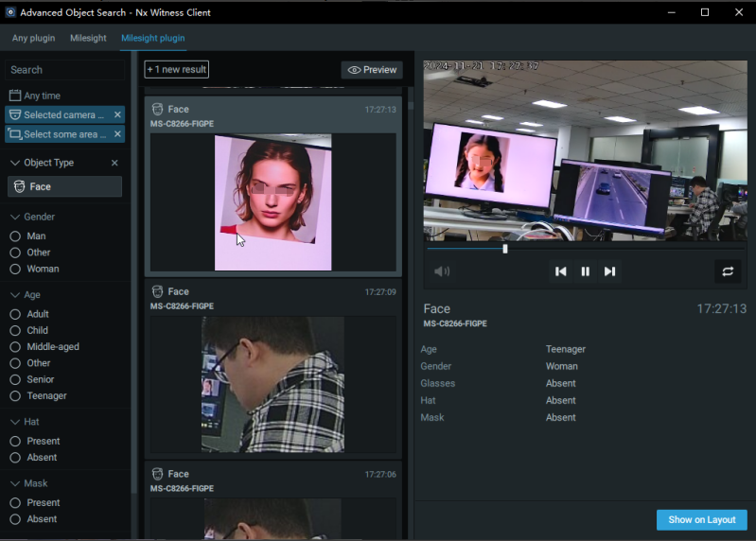Screen dimensions: 756x541
Task: Select the Man gender option
Action: coord(28,236)
